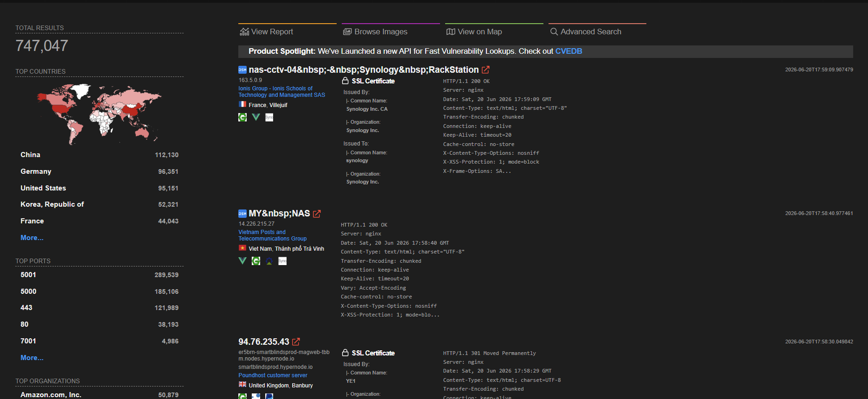Screen dimensions: 868x399
Task: Click map icon of View on Map tab
Action: [451, 32]
